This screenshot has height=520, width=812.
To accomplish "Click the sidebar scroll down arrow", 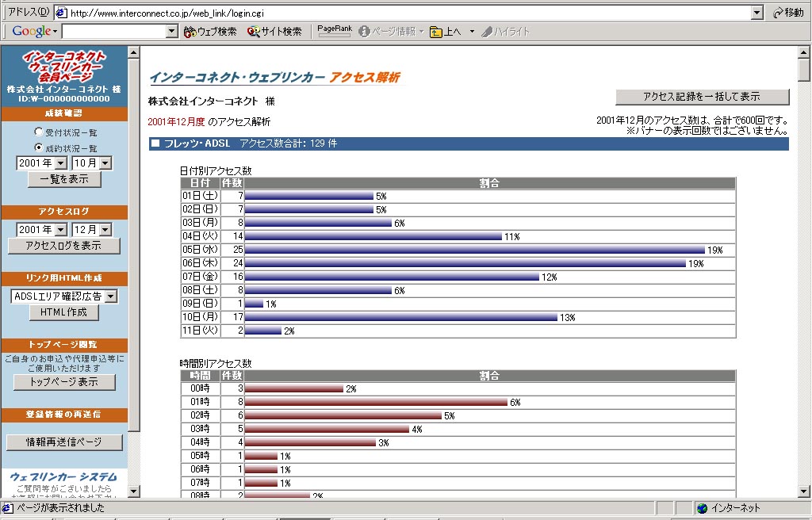I will pos(133,491).
